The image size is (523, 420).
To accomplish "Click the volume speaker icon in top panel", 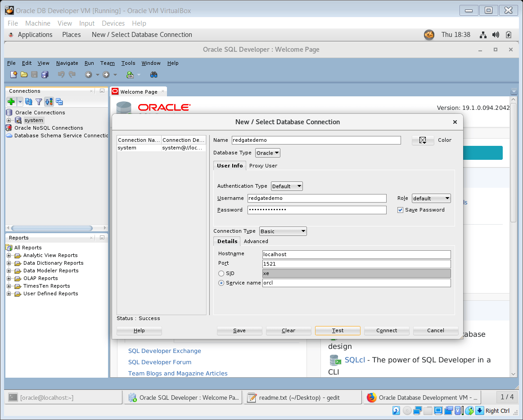I will click(496, 35).
